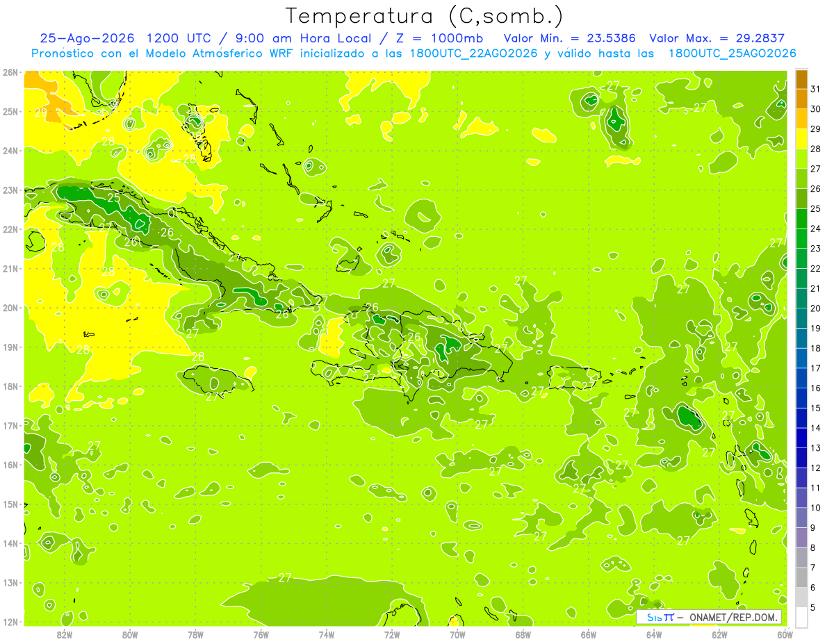Click the '15N' latitude axis label
Screen dimensions: 834x644
tap(10, 504)
